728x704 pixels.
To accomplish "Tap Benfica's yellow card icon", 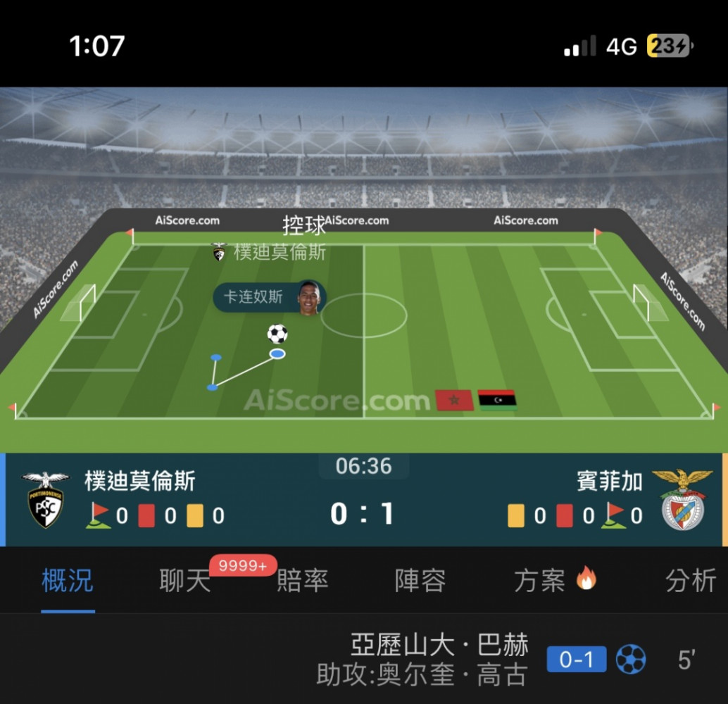I will point(516,515).
